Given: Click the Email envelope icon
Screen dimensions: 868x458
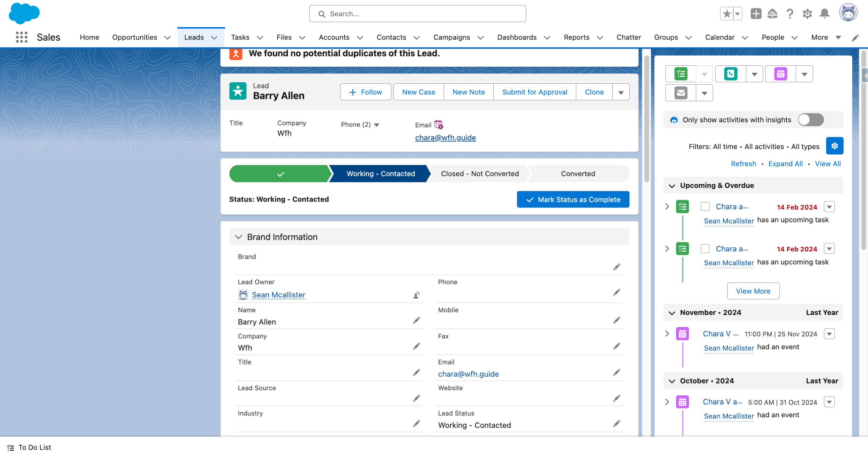Looking at the screenshot, I should 681,93.
